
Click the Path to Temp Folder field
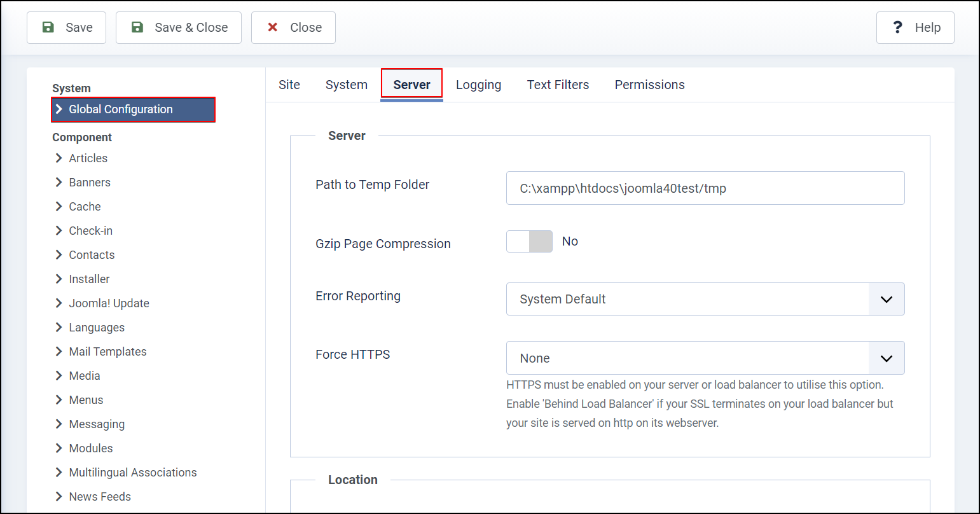(x=705, y=188)
